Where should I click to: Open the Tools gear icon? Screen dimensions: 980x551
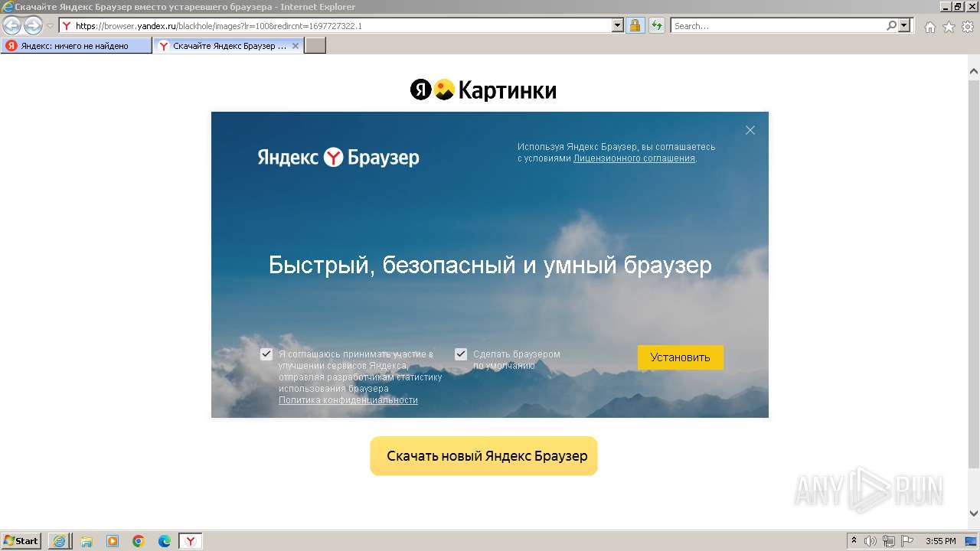968,27
